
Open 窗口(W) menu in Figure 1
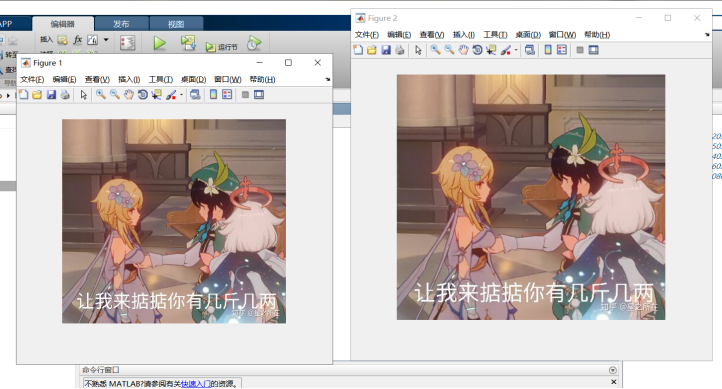pyautogui.click(x=228, y=80)
